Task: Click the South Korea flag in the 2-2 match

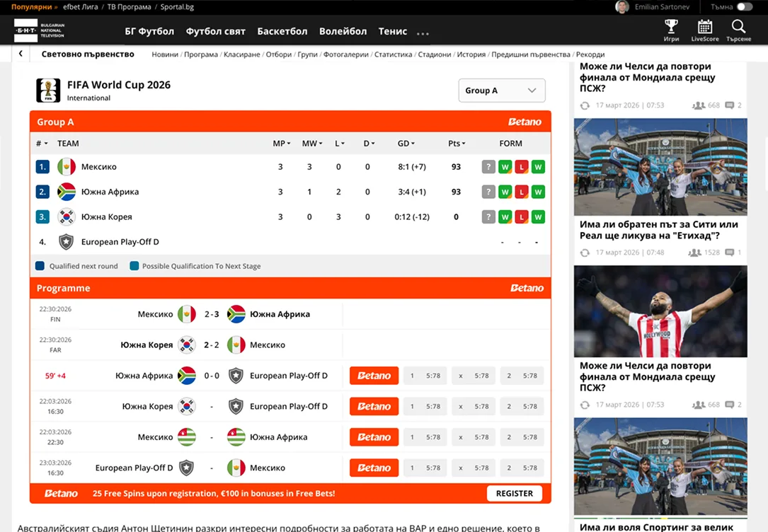Action: click(187, 345)
